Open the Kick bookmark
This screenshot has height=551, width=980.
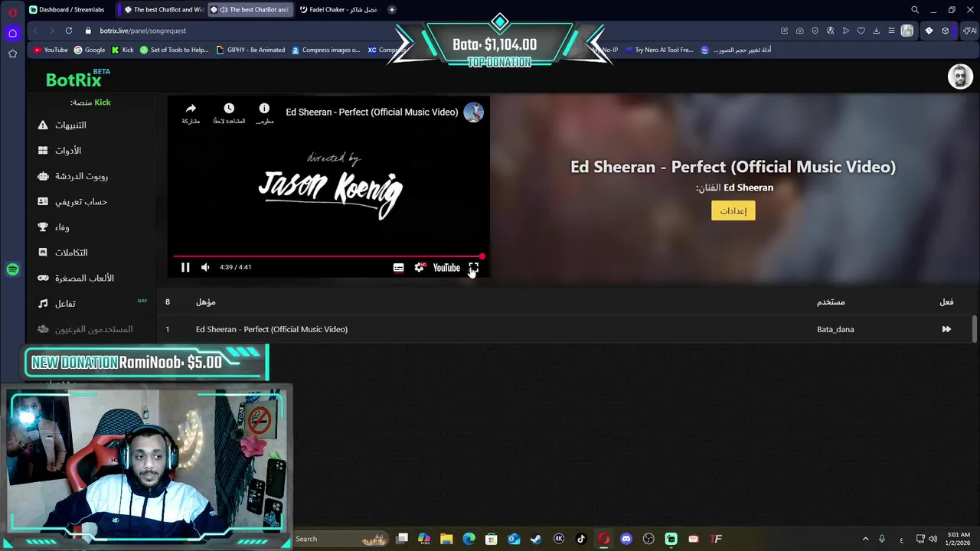pos(122,50)
